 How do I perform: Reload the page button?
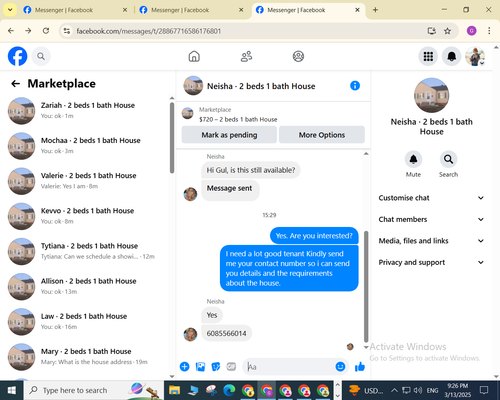46,31
